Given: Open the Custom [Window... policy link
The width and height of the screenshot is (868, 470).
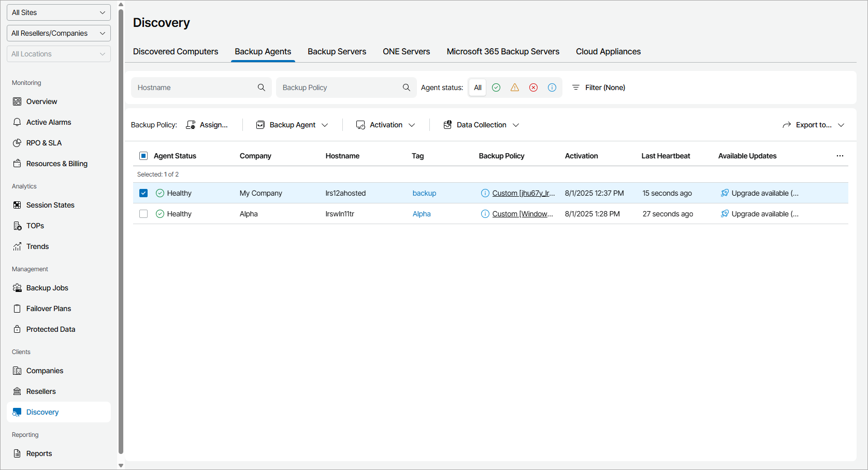Looking at the screenshot, I should (523, 214).
